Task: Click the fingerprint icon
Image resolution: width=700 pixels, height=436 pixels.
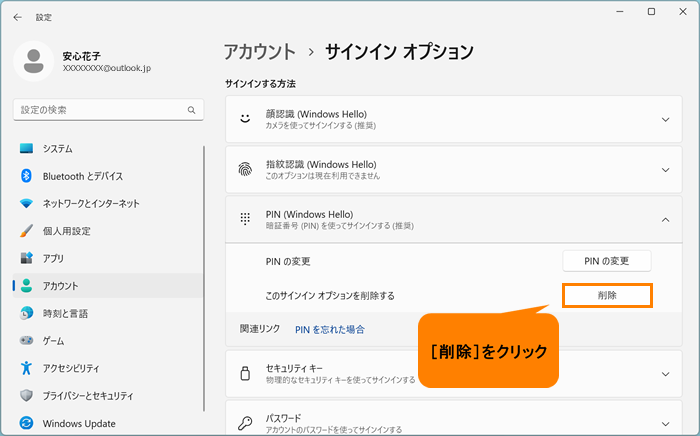Action: pos(245,169)
